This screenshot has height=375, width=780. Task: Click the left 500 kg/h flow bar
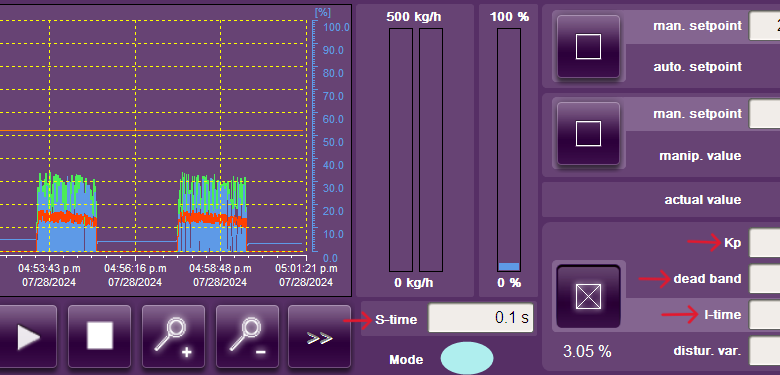(401, 150)
